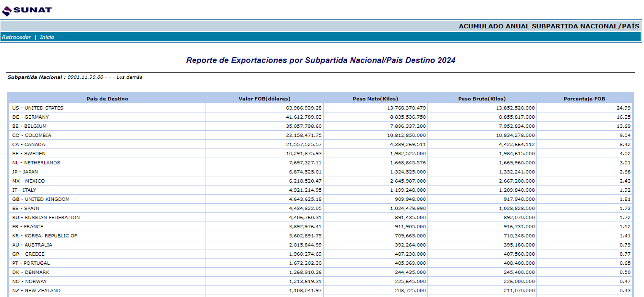Click net weight 13,768,370.479
Image resolution: width=644 pixels, height=297 pixels.
407,108
